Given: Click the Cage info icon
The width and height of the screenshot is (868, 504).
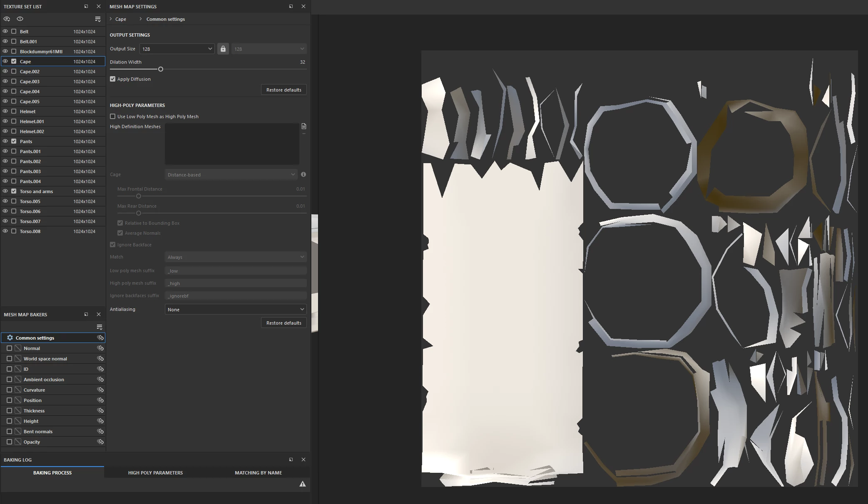Looking at the screenshot, I should [x=303, y=174].
